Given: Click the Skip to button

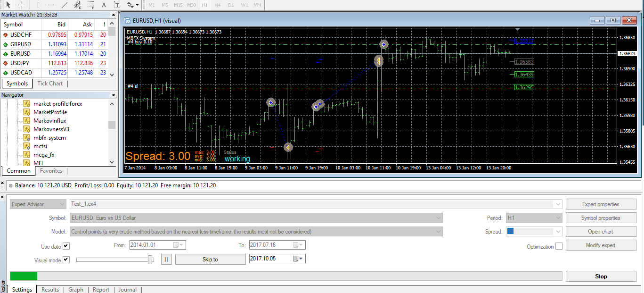Looking at the screenshot, I should click(210, 259).
